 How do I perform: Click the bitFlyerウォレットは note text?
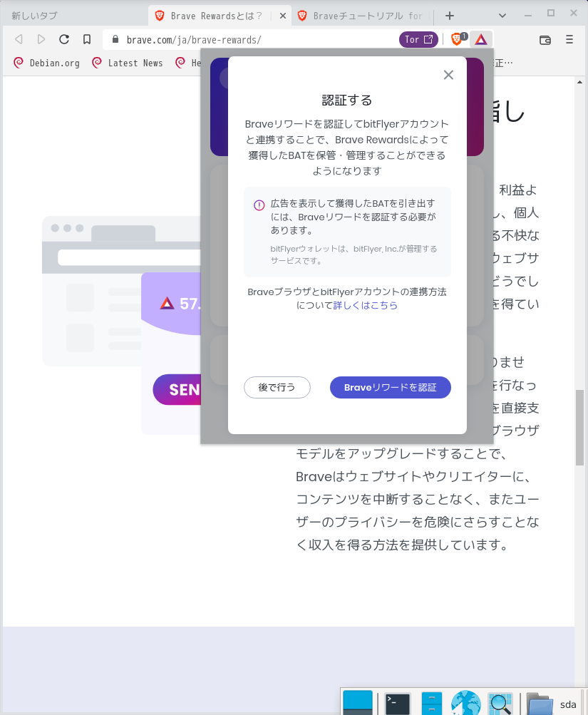point(354,255)
